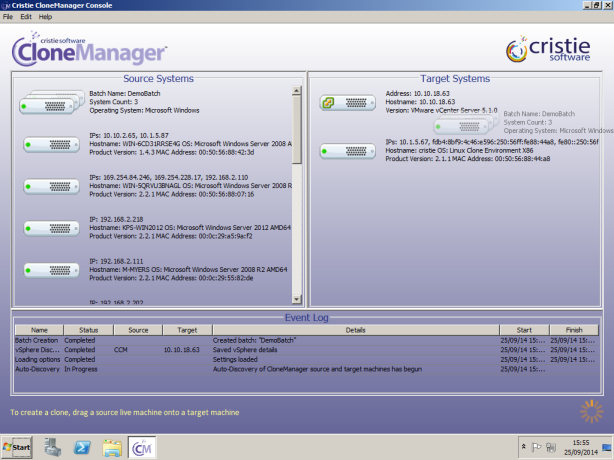Click the date 25/09/2014 in system tray
This screenshot has width=614, height=460.
(581, 452)
